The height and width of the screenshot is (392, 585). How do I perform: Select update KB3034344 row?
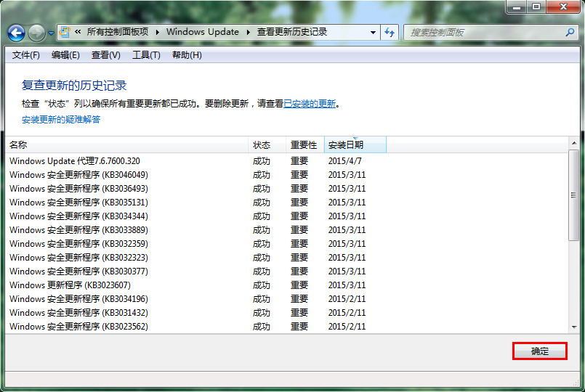(x=286, y=216)
